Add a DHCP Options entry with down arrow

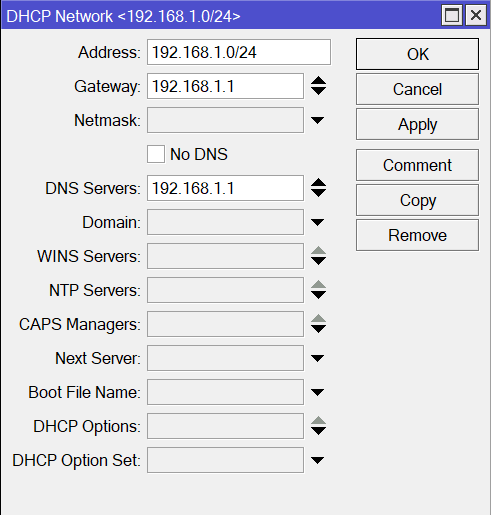pyautogui.click(x=318, y=431)
